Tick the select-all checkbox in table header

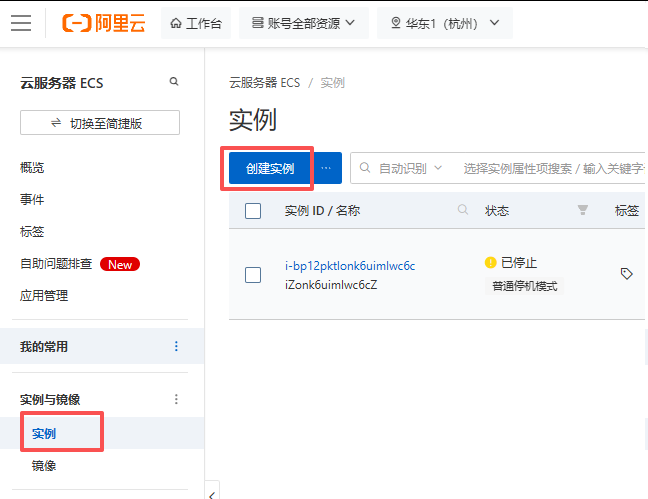coord(253,211)
